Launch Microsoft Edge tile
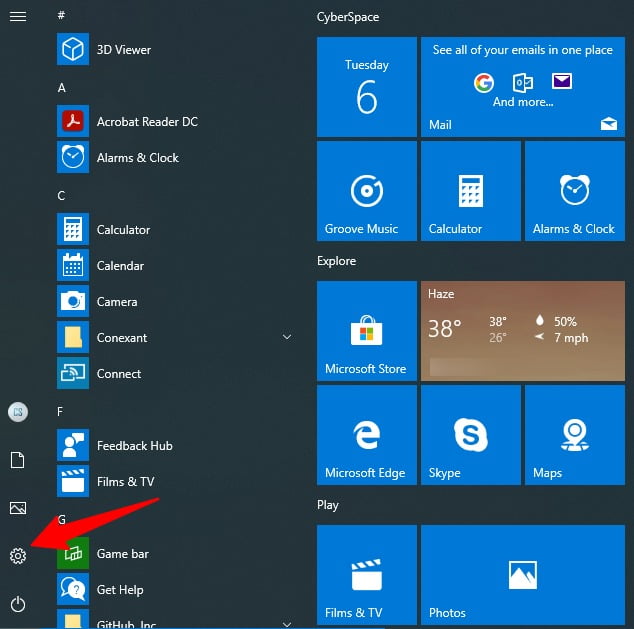Screen dimensions: 634x629 367,435
